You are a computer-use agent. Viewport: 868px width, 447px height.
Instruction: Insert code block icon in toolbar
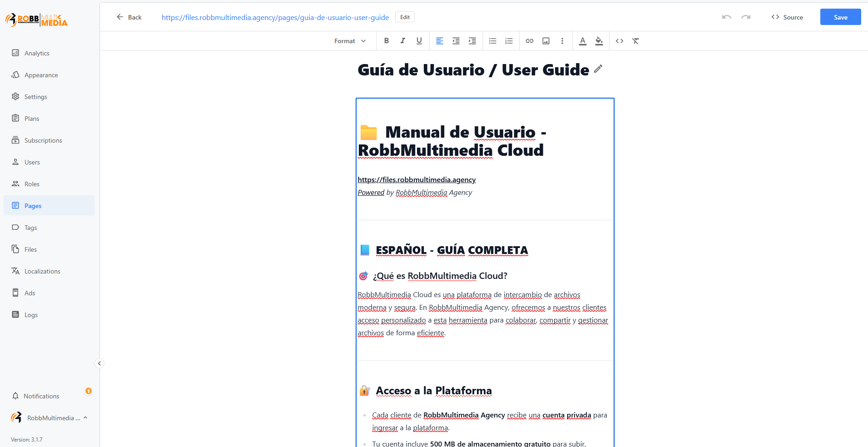click(x=620, y=41)
